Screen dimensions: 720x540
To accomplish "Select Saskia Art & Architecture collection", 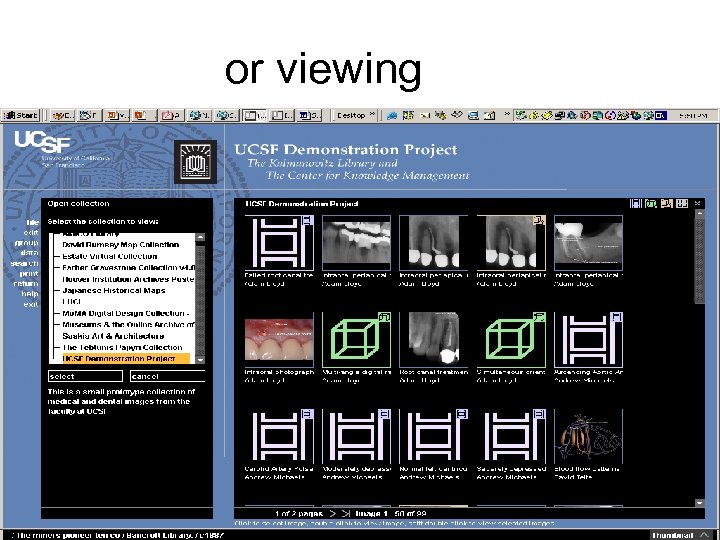I will coord(113,336).
